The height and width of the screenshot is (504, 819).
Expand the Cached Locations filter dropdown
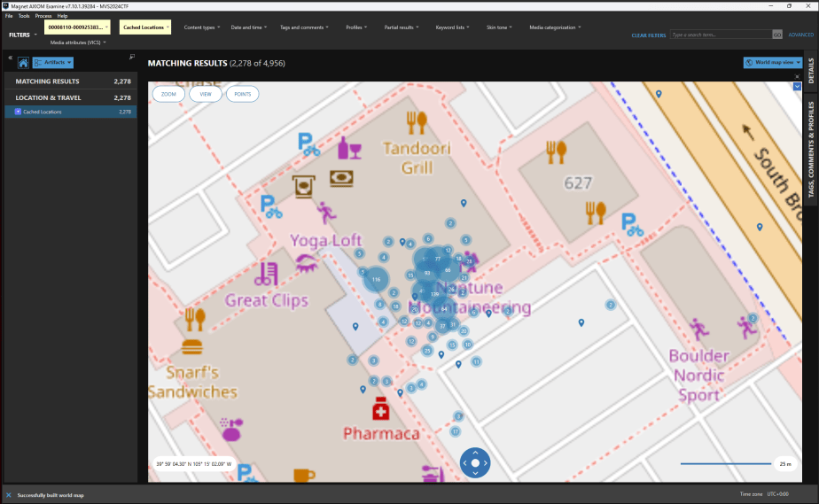coord(145,27)
